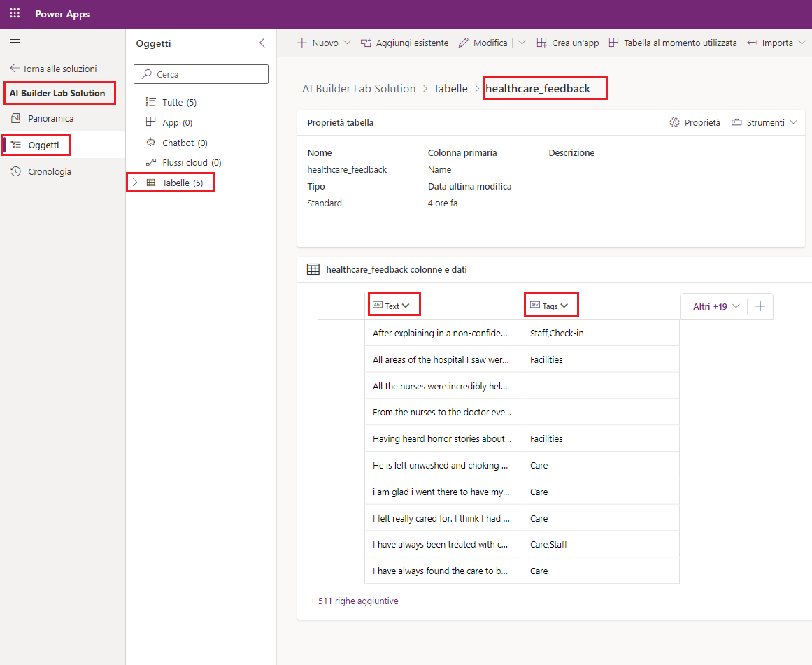Select Oggetti in left navigation
Viewport: 812px width, 665px height.
click(x=43, y=145)
